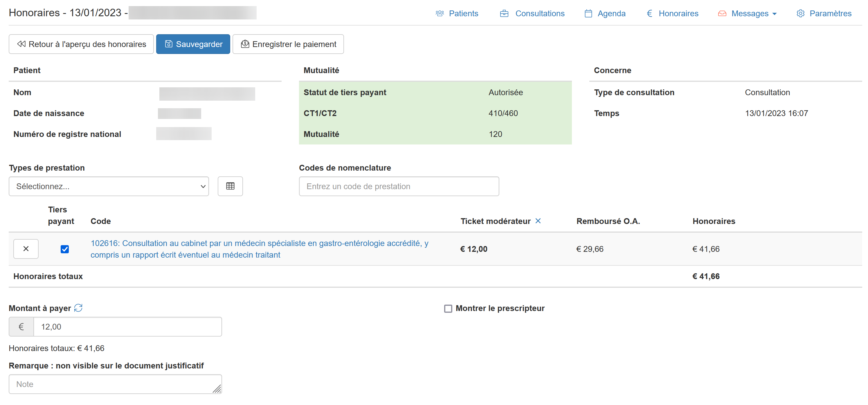Click the table grid icon button
The height and width of the screenshot is (405, 868).
click(230, 186)
